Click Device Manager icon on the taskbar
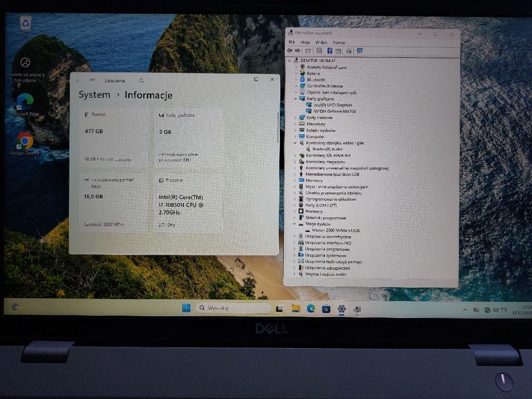 point(357,309)
